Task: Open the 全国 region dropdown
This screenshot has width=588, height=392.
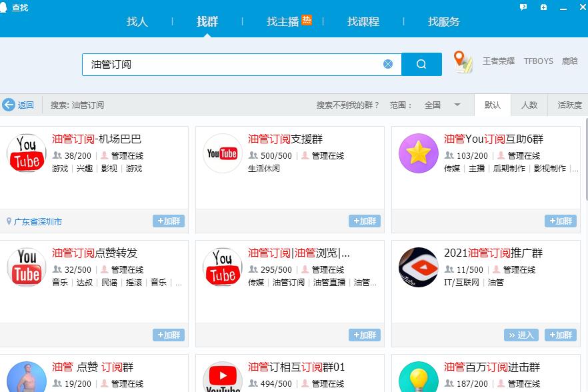Action: click(441, 105)
